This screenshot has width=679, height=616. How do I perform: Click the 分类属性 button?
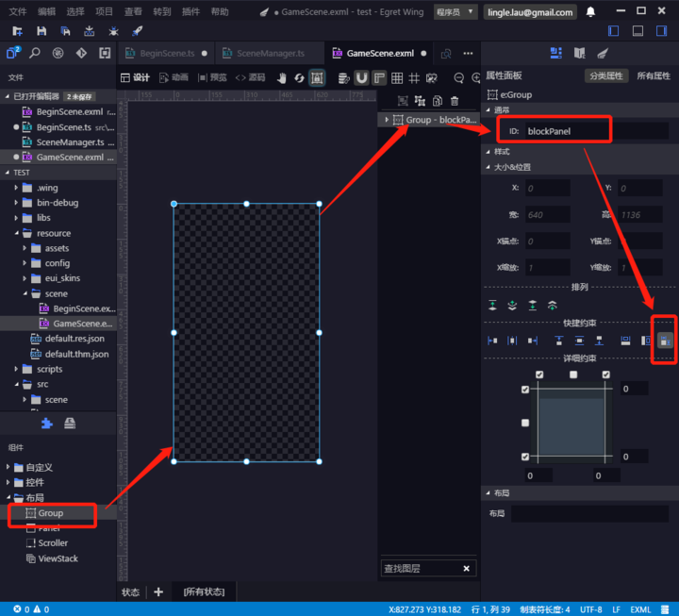point(605,75)
